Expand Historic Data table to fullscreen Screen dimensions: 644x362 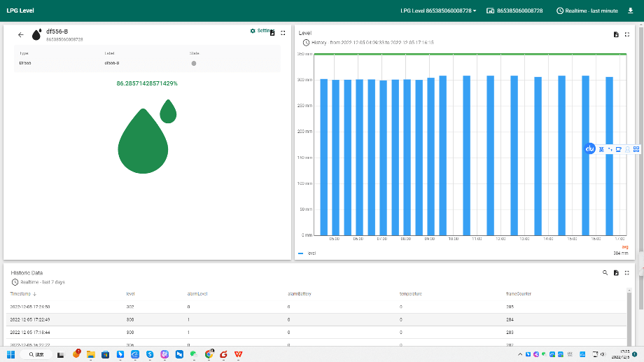[627, 272]
